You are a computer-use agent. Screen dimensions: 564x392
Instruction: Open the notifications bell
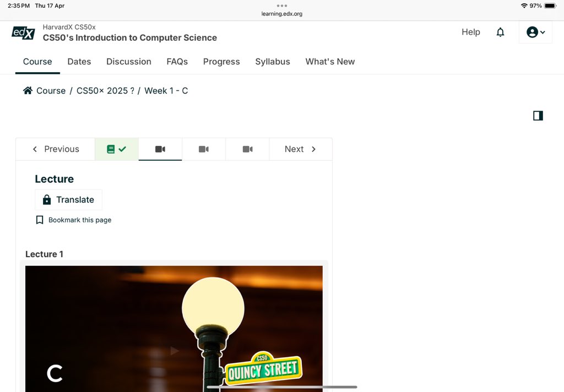[x=500, y=32]
